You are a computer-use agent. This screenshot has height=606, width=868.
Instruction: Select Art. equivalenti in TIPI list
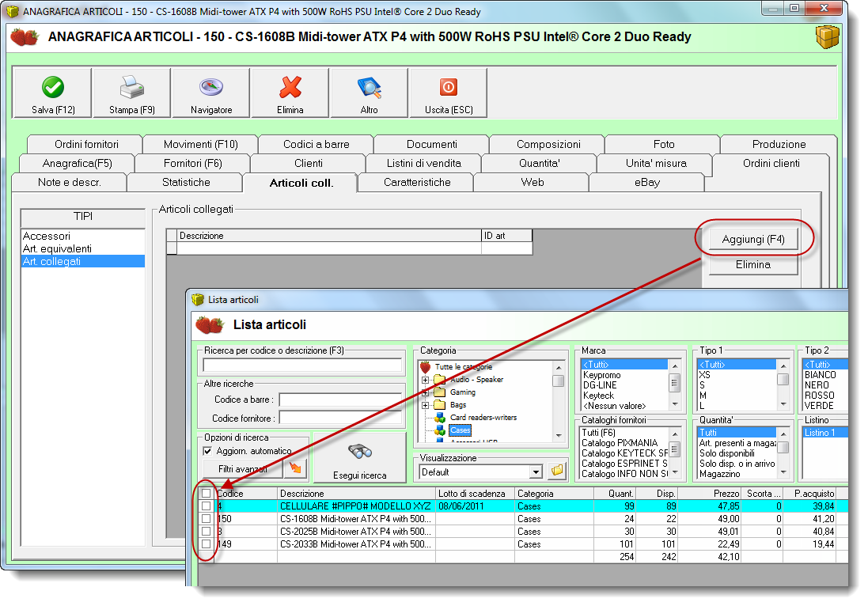point(82,249)
